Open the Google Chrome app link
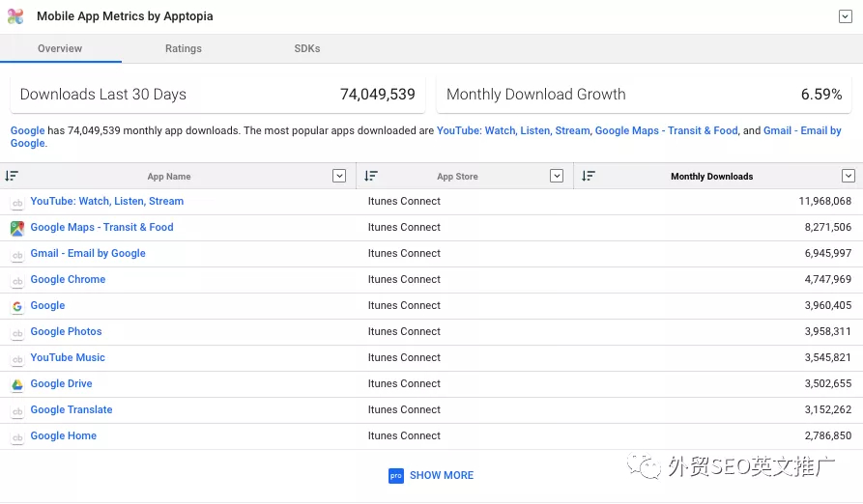This screenshot has height=504, width=863. click(x=68, y=279)
